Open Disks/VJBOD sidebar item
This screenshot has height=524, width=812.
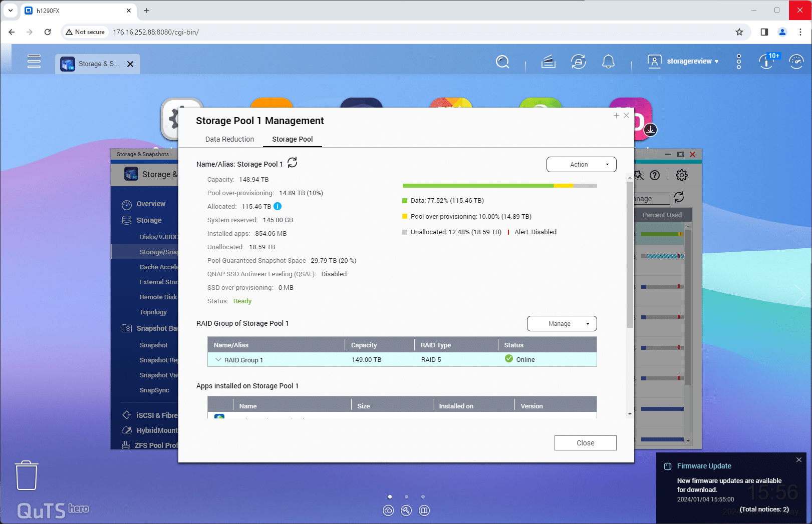(x=158, y=237)
